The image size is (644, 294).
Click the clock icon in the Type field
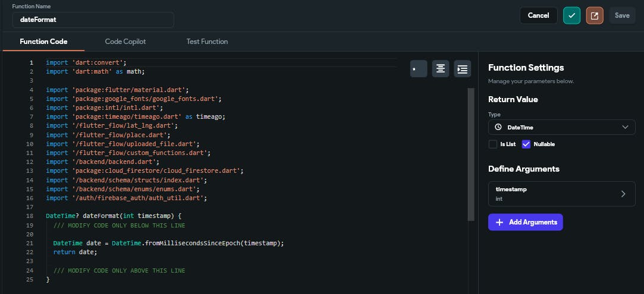498,127
